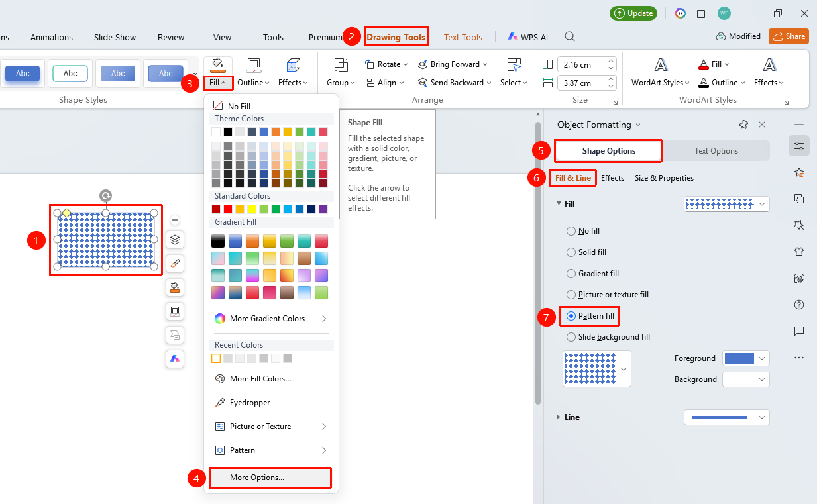Screen dimensions: 817x504
Task: Click the WPS AI quick icon beside shape
Action: coord(175,359)
